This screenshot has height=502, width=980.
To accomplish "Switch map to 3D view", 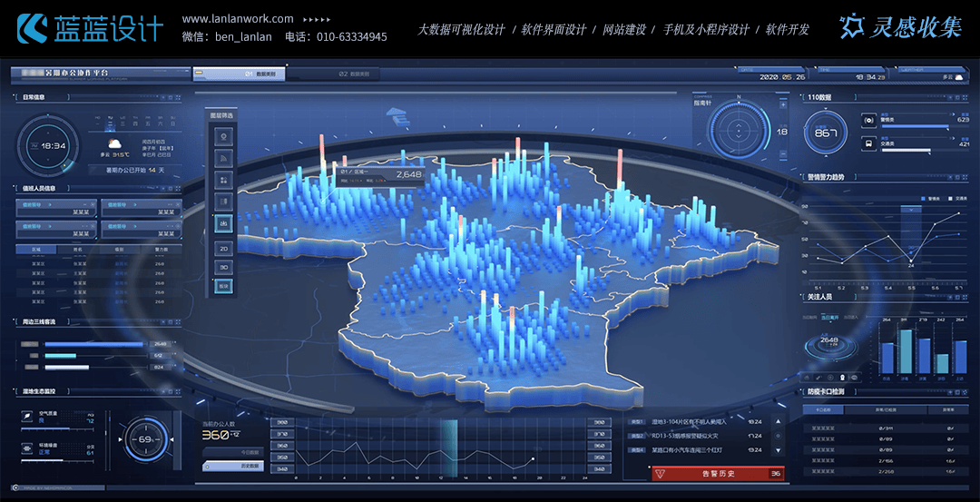I will coord(223,267).
